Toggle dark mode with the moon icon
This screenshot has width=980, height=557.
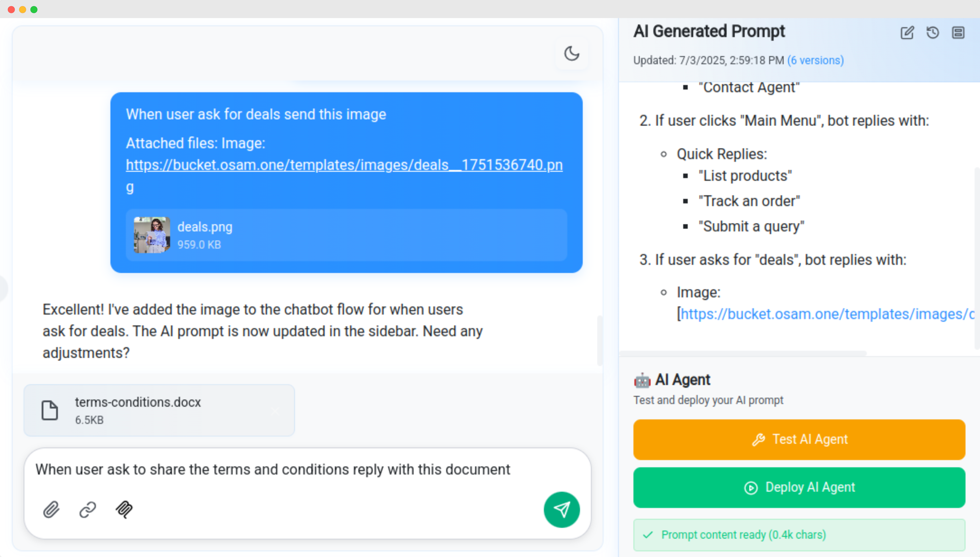click(x=572, y=54)
